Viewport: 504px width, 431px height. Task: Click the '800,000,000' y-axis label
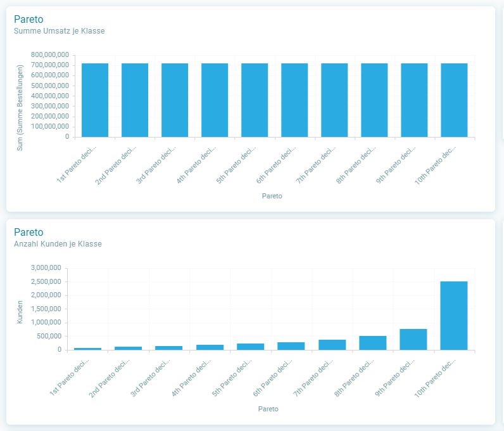pos(50,55)
